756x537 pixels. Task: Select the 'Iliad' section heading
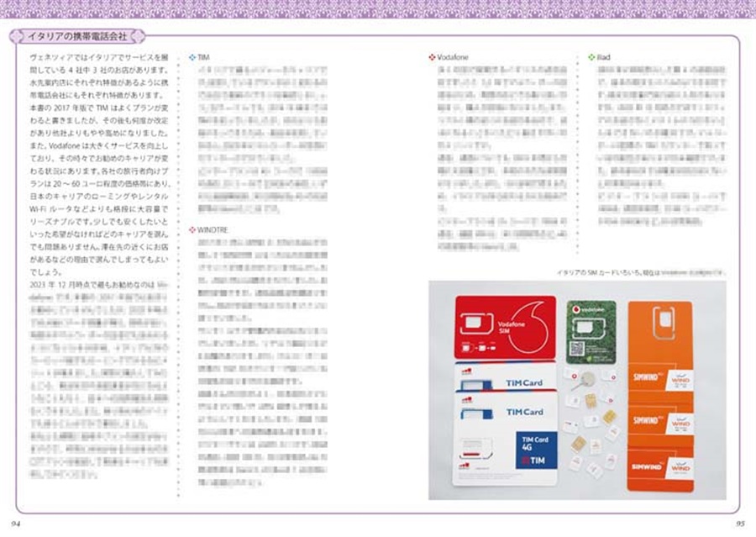[604, 57]
